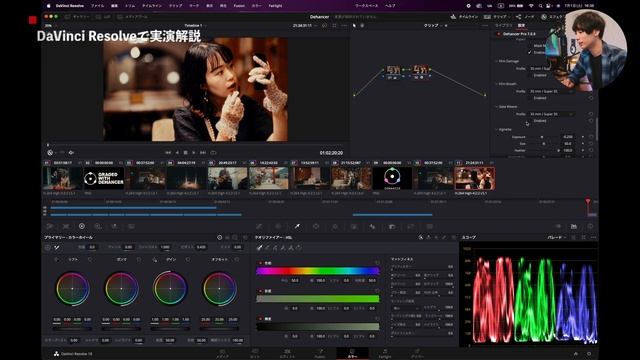Click the hue spectrum qualifier bar

pos(318,271)
